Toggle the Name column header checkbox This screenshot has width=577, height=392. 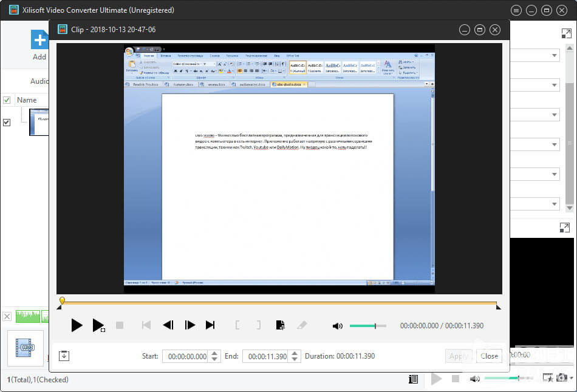(x=7, y=100)
